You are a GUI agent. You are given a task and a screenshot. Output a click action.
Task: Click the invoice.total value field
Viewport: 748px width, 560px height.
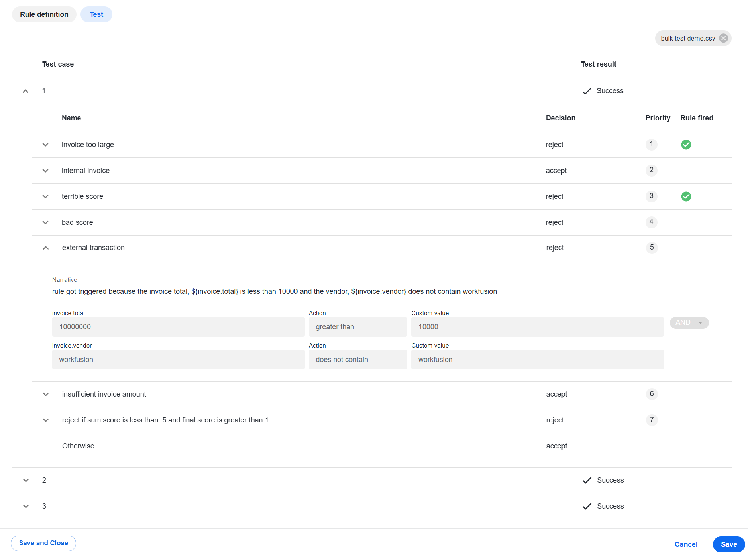178,327
